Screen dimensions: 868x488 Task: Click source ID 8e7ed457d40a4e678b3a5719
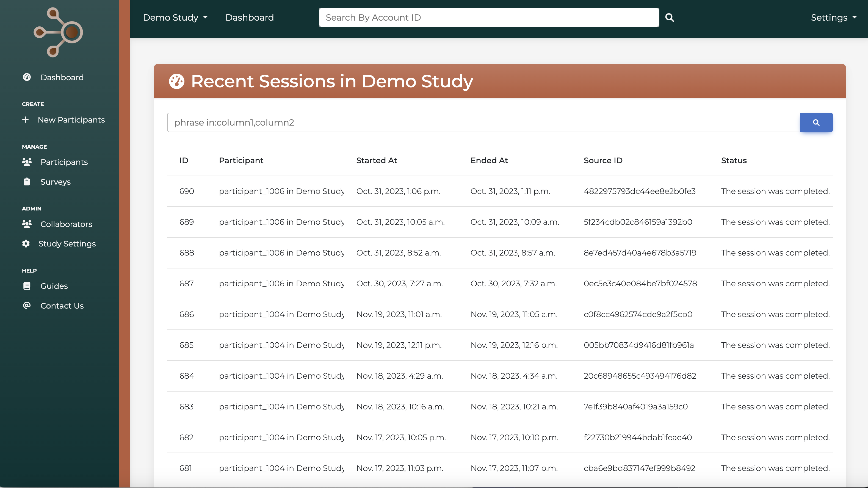640,253
